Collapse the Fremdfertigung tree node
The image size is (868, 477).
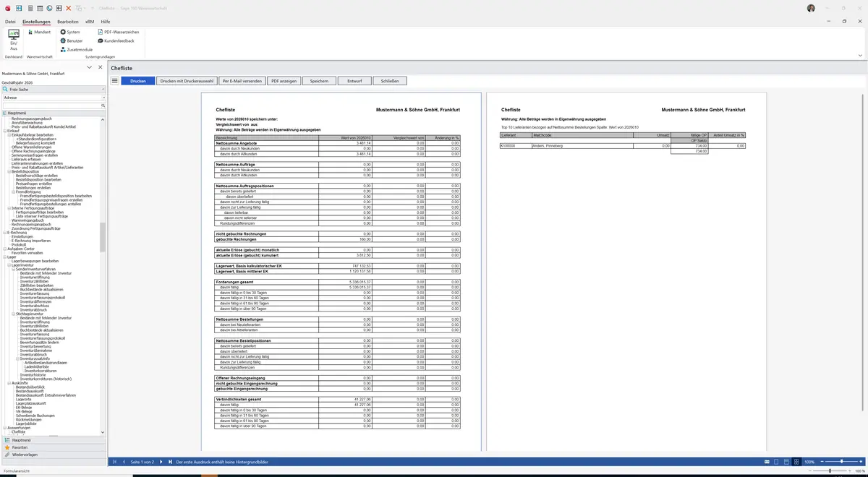coord(13,192)
